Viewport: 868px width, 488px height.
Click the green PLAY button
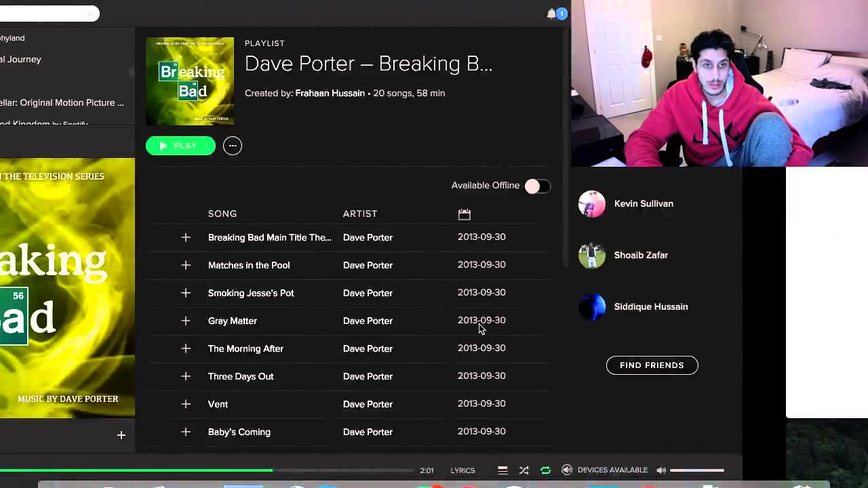[x=180, y=146]
